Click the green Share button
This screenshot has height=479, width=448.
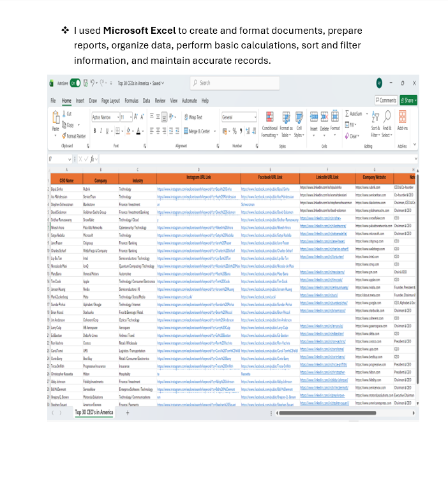[x=408, y=100]
